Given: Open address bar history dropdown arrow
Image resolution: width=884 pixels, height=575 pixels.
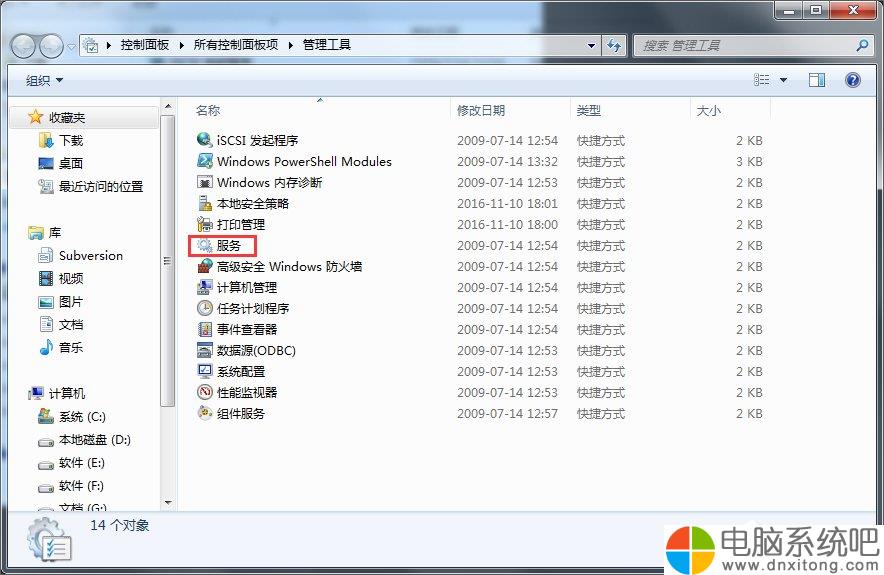Looking at the screenshot, I should (591, 46).
